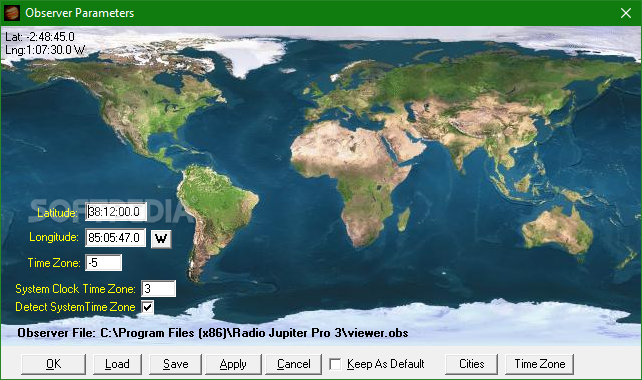The height and width of the screenshot is (380, 642).
Task: Click the Latitude label
Action: pyautogui.click(x=57, y=213)
